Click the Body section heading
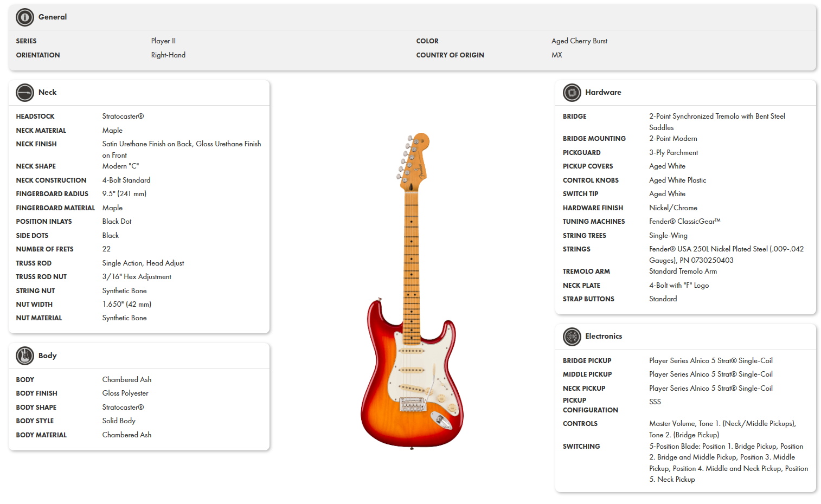The image size is (821, 504). (x=48, y=356)
